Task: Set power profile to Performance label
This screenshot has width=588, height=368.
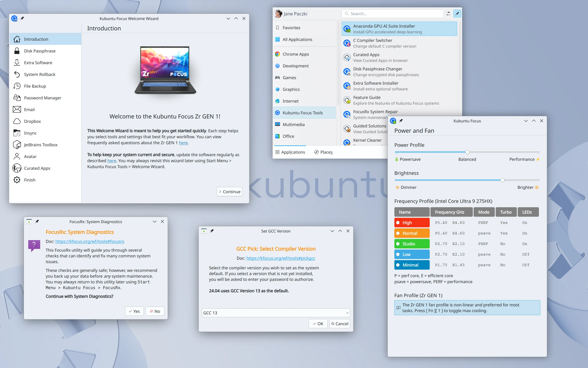Action: pyautogui.click(x=522, y=159)
